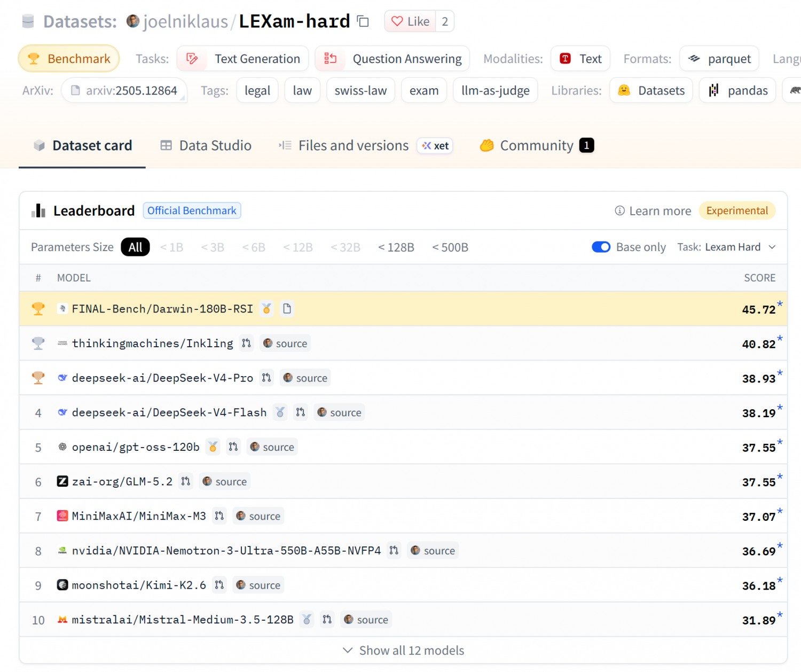This screenshot has height=672, width=801.
Task: Click the pull request icon beside DeepSeek-V4-Pro
Action: 266,378
